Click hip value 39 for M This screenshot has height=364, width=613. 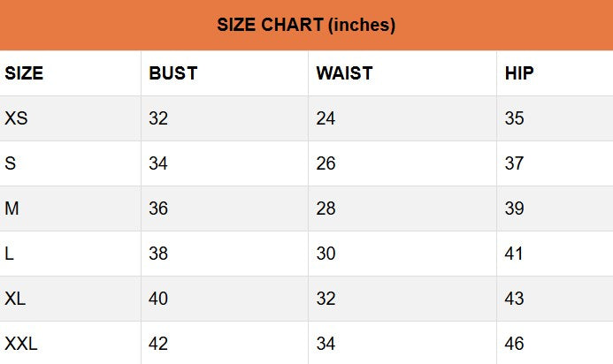click(514, 209)
